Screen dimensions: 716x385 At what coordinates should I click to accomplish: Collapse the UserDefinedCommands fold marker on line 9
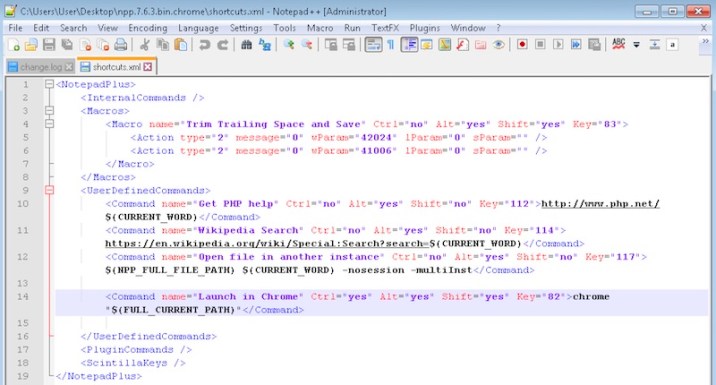49,190
